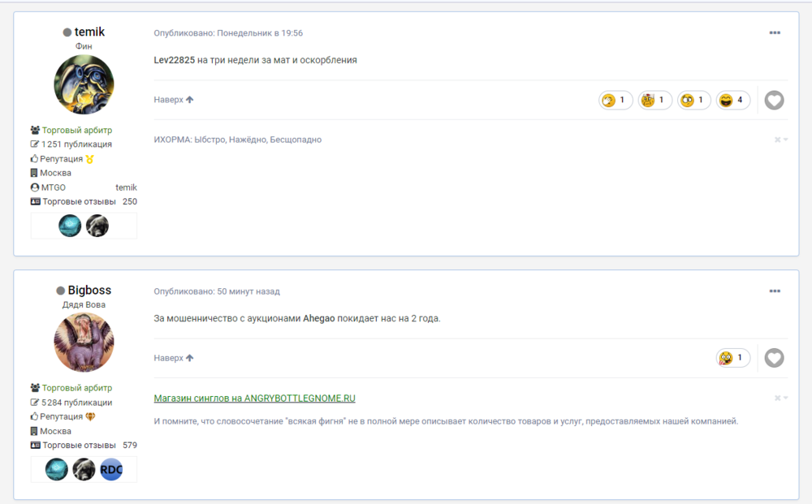This screenshot has width=812, height=504.
Task: Click the wide-eyed emoji reaction on temik's post
Action: [693, 100]
